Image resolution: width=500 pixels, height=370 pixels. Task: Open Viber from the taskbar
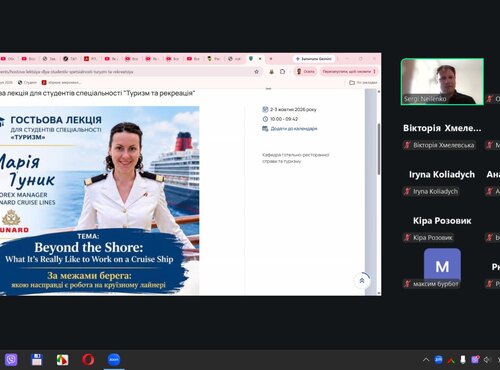11,360
